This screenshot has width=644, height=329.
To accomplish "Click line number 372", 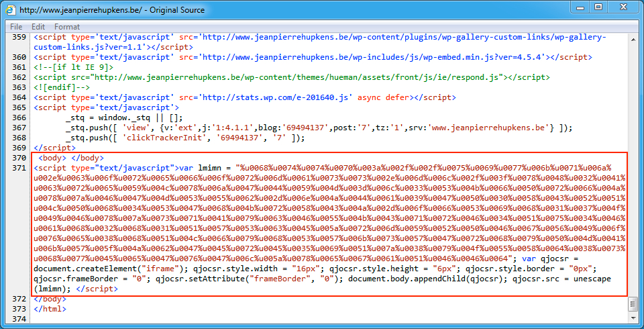I will pos(19,299).
